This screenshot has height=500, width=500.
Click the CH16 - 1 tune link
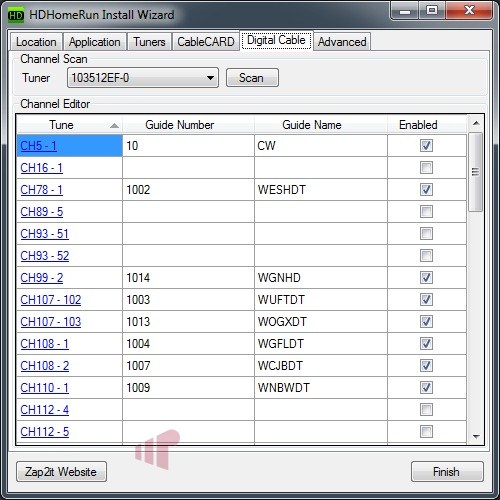pos(41,168)
